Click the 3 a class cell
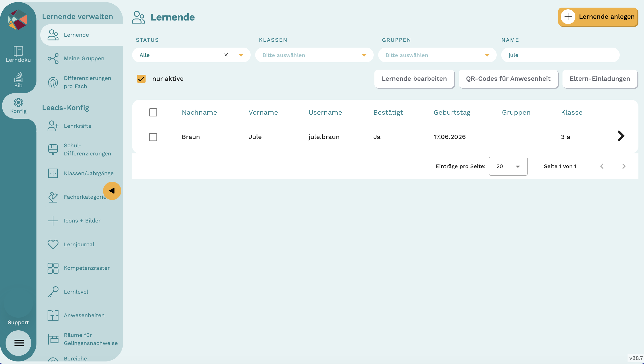 pos(566,137)
